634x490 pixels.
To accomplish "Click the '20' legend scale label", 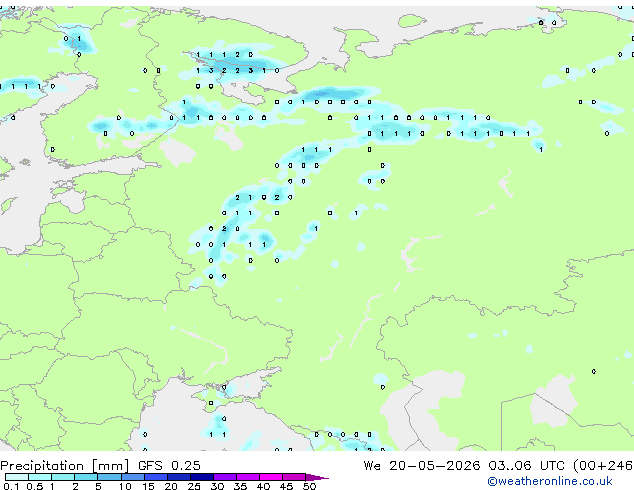I will coord(171,486).
